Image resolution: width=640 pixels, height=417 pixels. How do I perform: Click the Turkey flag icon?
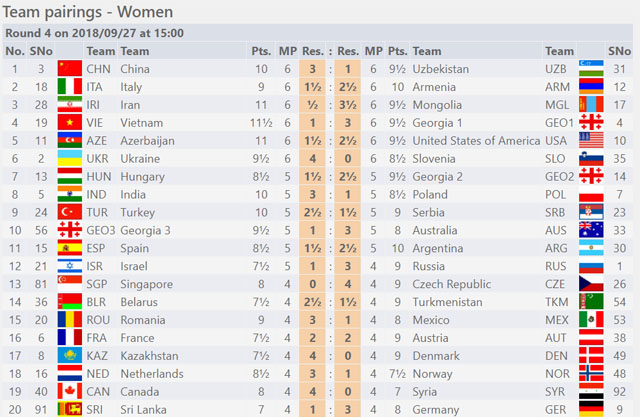(69, 212)
